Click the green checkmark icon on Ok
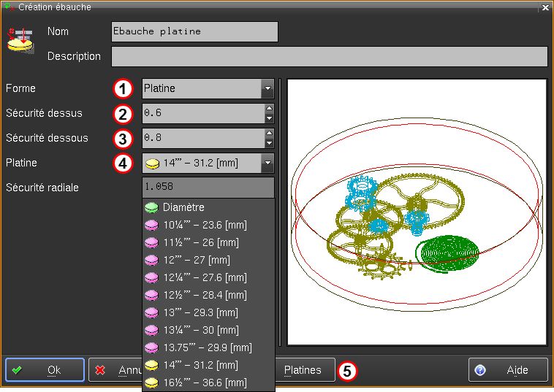 [x=17, y=370]
